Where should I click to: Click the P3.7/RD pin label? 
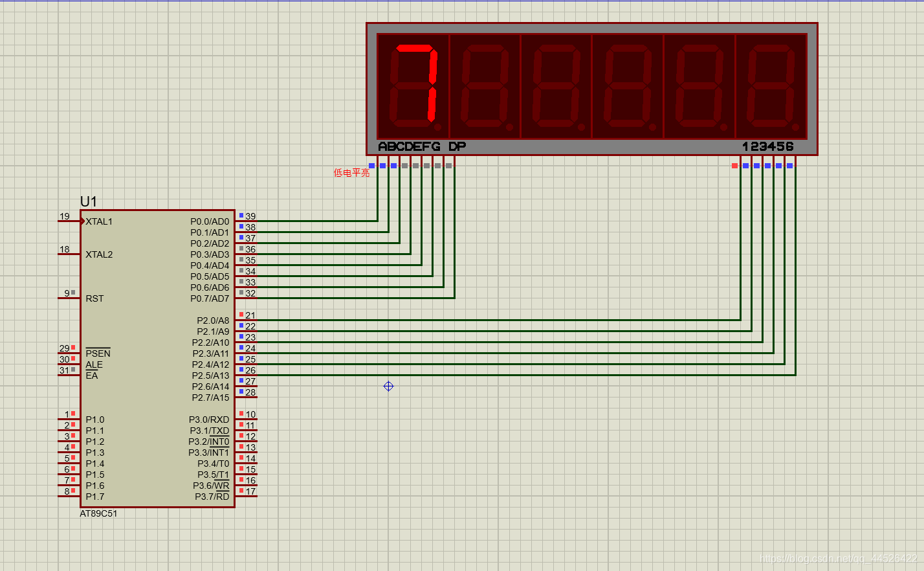coord(212,497)
